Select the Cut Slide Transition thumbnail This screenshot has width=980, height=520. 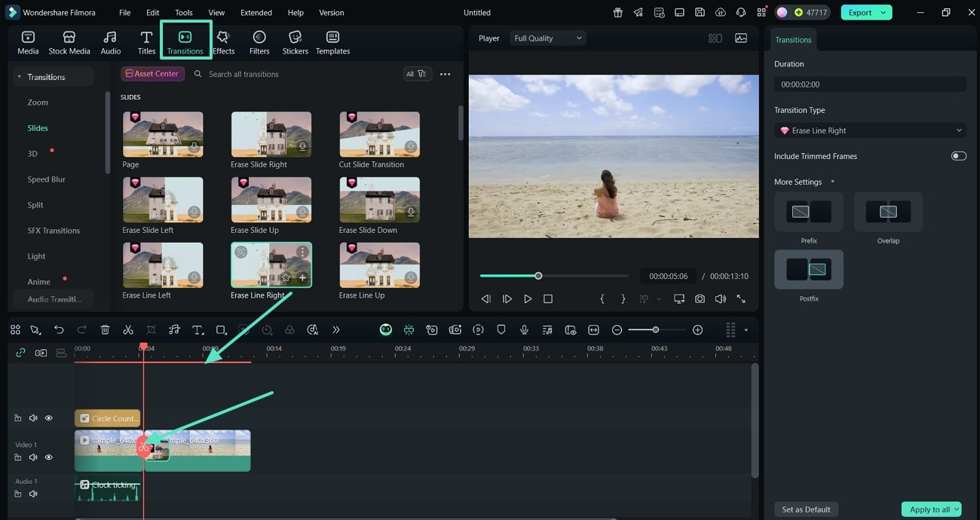379,134
